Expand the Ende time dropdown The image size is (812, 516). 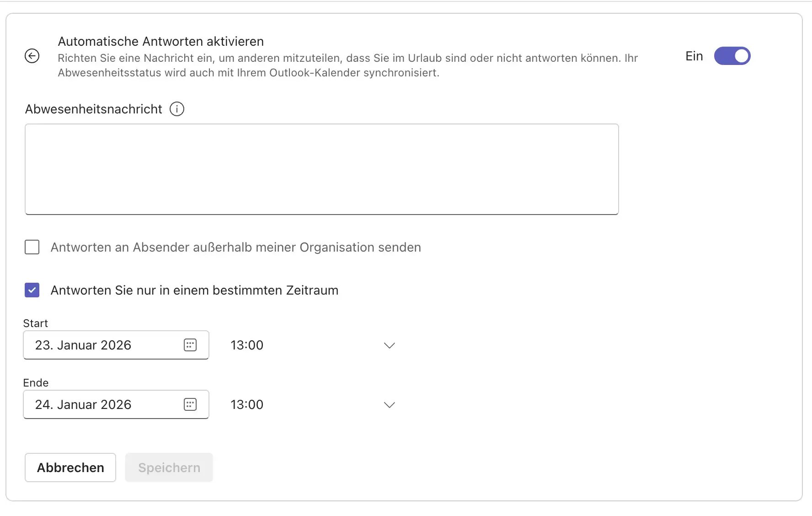390,405
